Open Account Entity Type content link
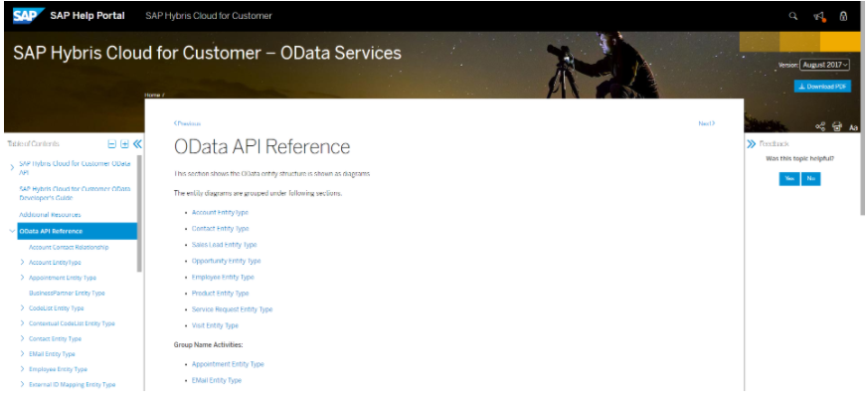Screen dimensions: 868x407 click(220, 212)
